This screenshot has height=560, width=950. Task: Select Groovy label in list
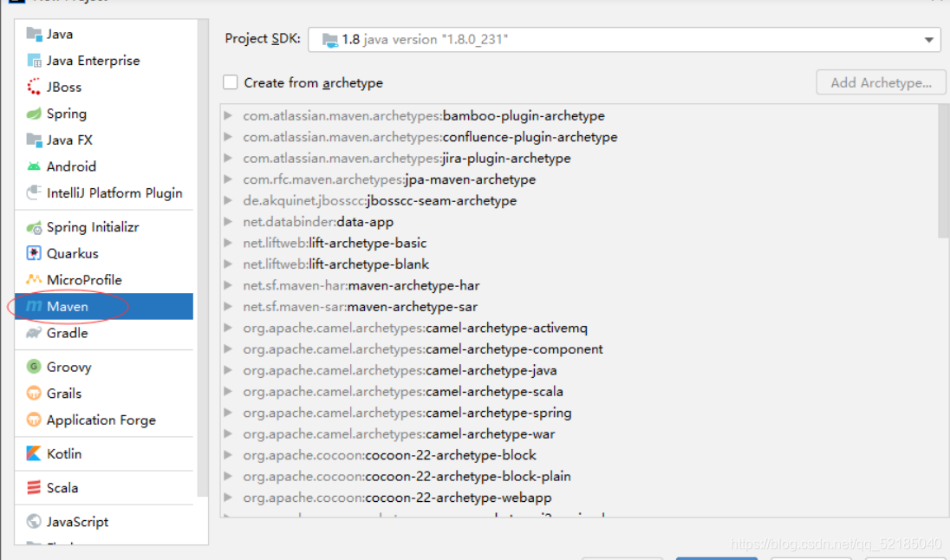[x=69, y=368]
